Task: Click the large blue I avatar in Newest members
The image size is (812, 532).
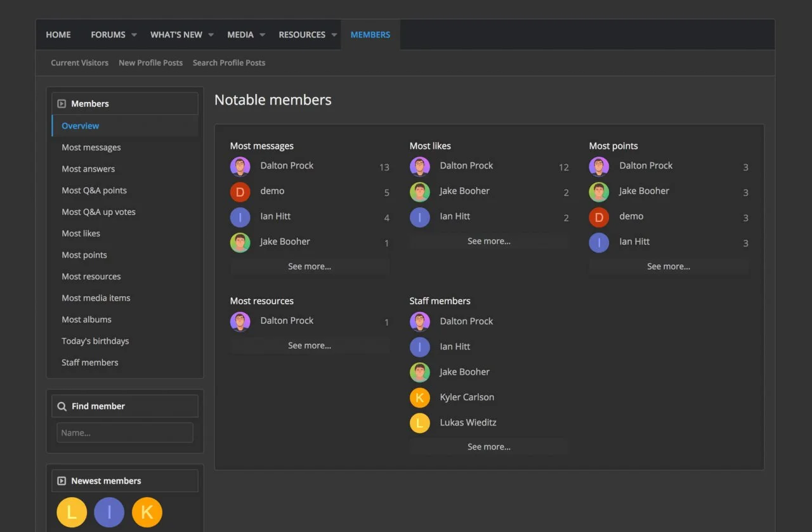Action: coord(109,512)
